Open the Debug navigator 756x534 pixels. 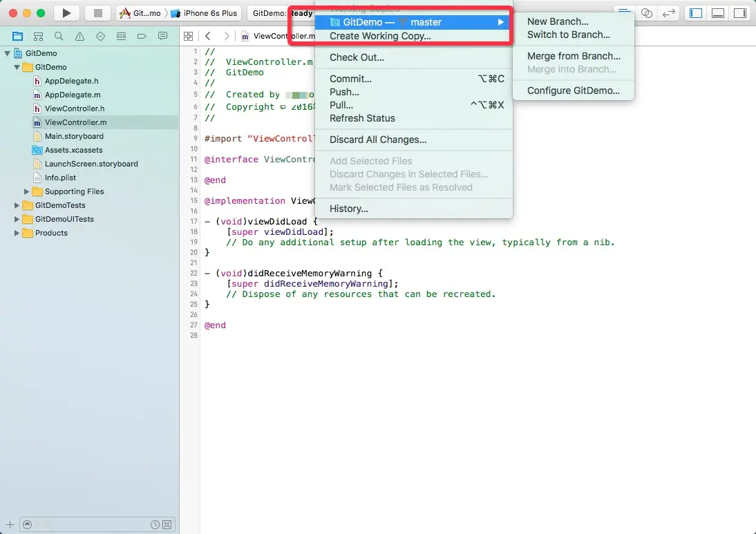click(121, 36)
